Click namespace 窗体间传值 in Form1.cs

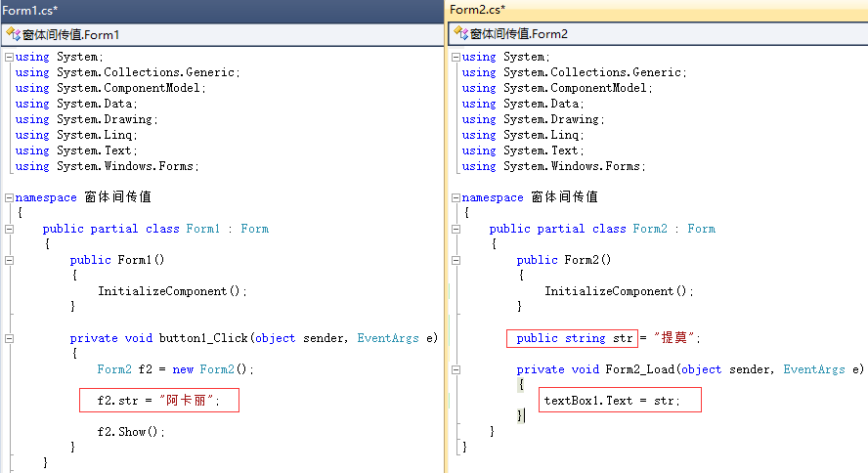point(83,197)
